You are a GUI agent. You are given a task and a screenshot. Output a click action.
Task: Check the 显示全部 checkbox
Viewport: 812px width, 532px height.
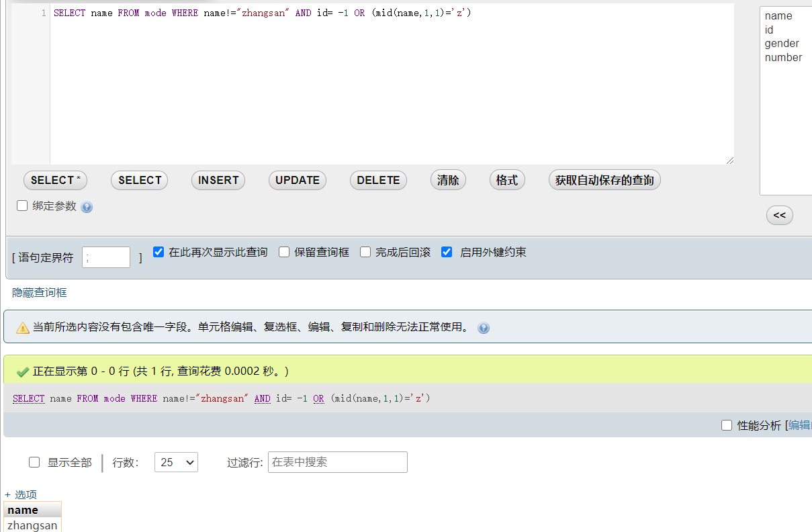pos(34,462)
